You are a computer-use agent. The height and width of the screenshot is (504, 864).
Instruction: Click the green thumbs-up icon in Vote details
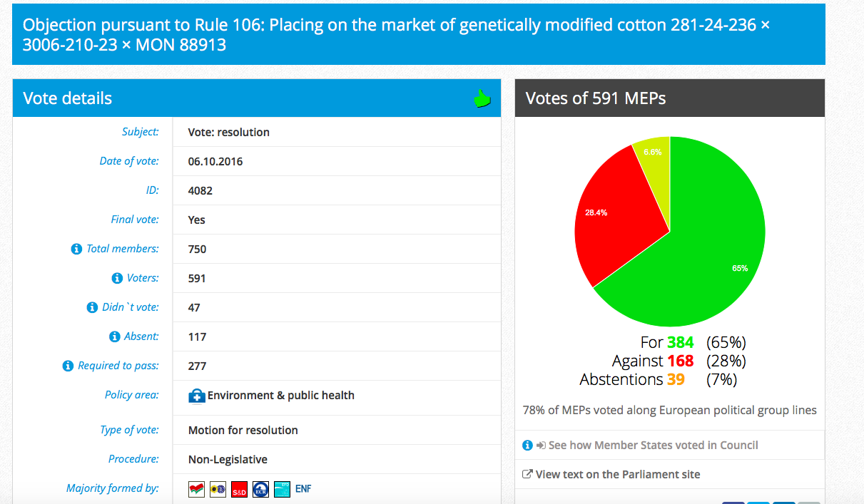pos(483,98)
